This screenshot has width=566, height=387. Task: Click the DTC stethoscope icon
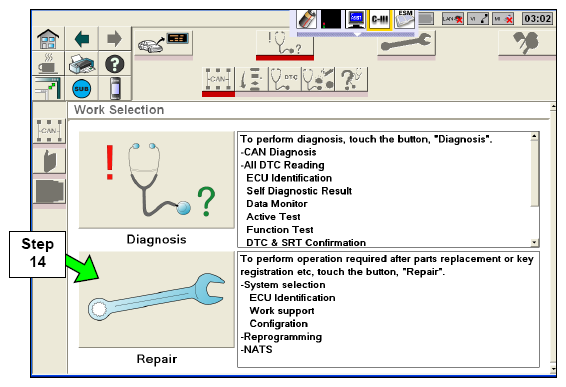pyautogui.click(x=285, y=79)
